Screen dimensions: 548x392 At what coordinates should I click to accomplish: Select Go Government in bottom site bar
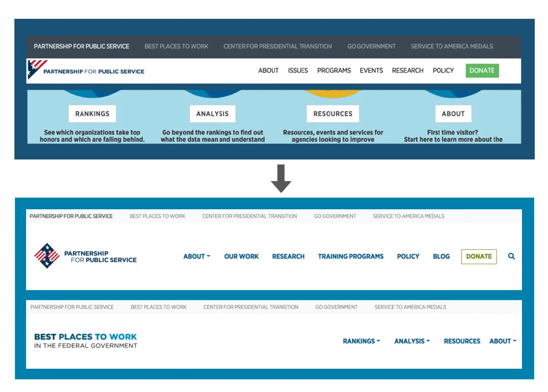(336, 307)
